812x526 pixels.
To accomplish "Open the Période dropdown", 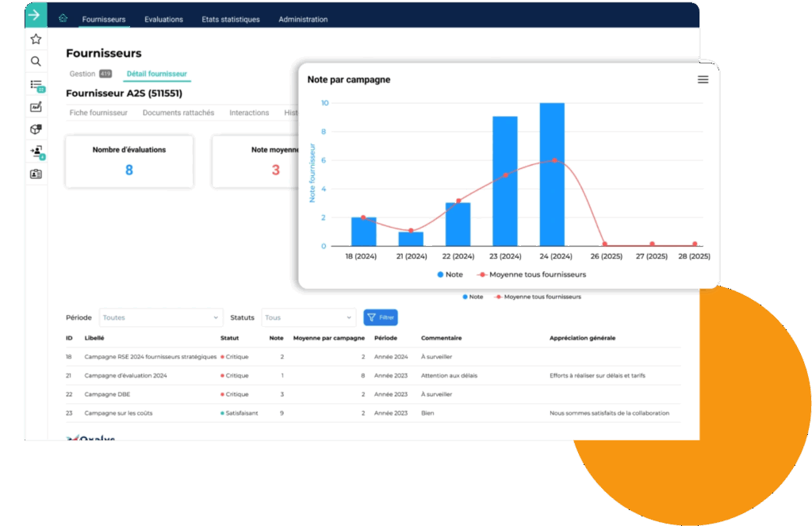I will click(x=161, y=317).
